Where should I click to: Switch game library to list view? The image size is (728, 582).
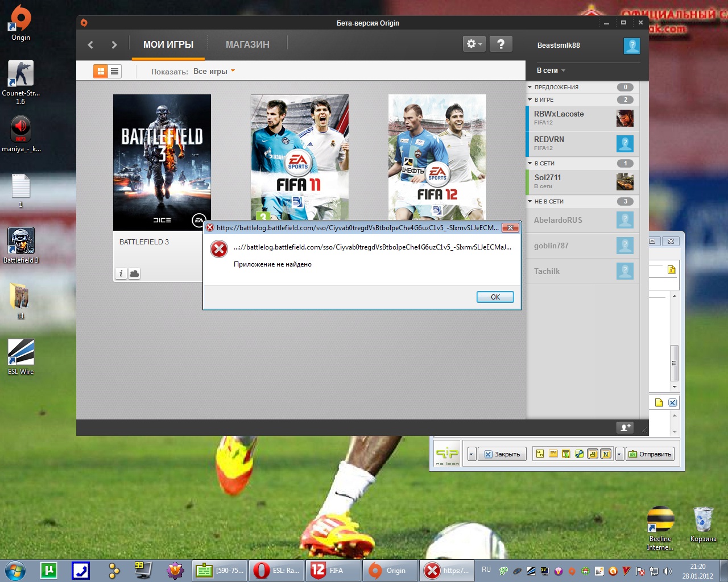tap(115, 71)
